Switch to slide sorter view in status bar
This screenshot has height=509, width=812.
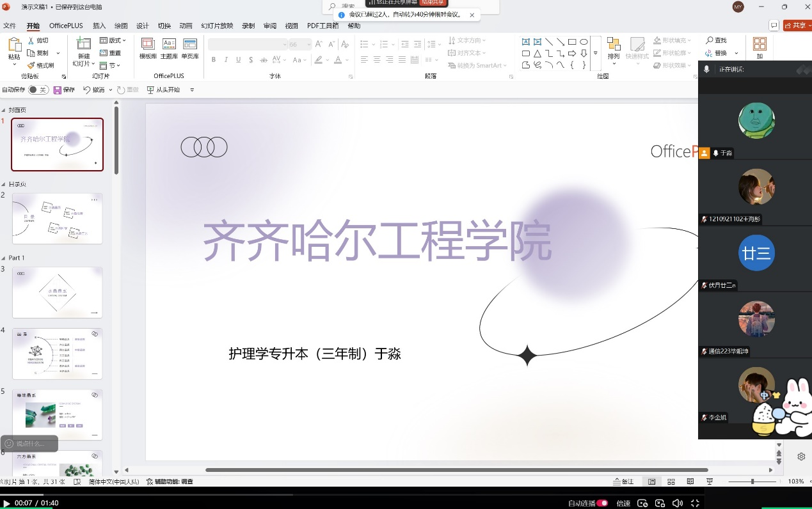point(671,482)
